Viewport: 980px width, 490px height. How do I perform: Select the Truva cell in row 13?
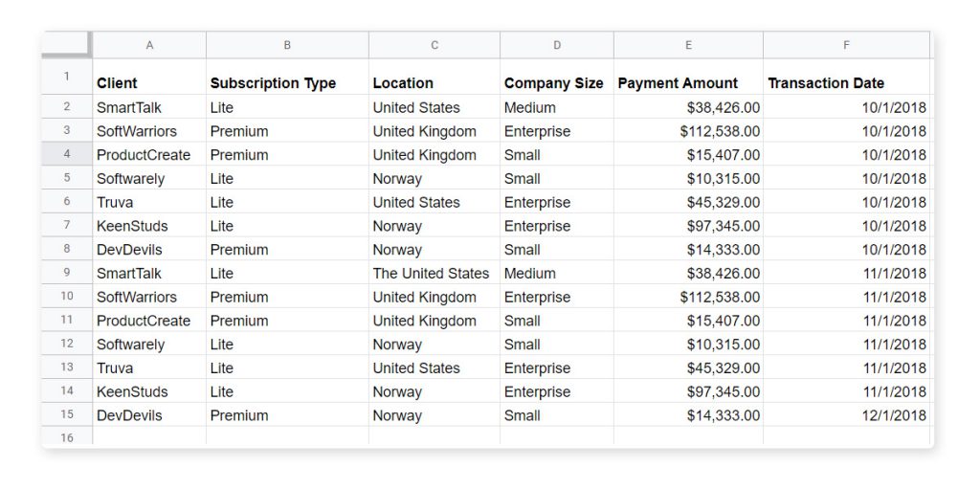point(149,367)
